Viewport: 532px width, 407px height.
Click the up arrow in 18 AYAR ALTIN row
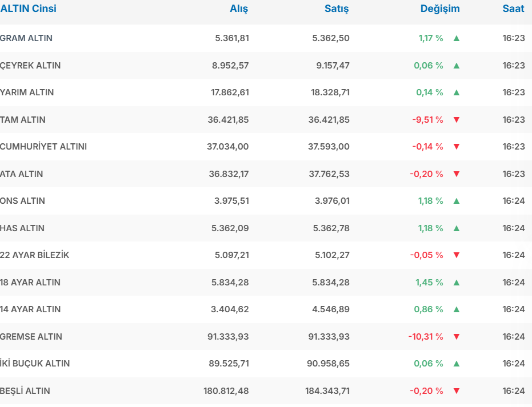(456, 283)
